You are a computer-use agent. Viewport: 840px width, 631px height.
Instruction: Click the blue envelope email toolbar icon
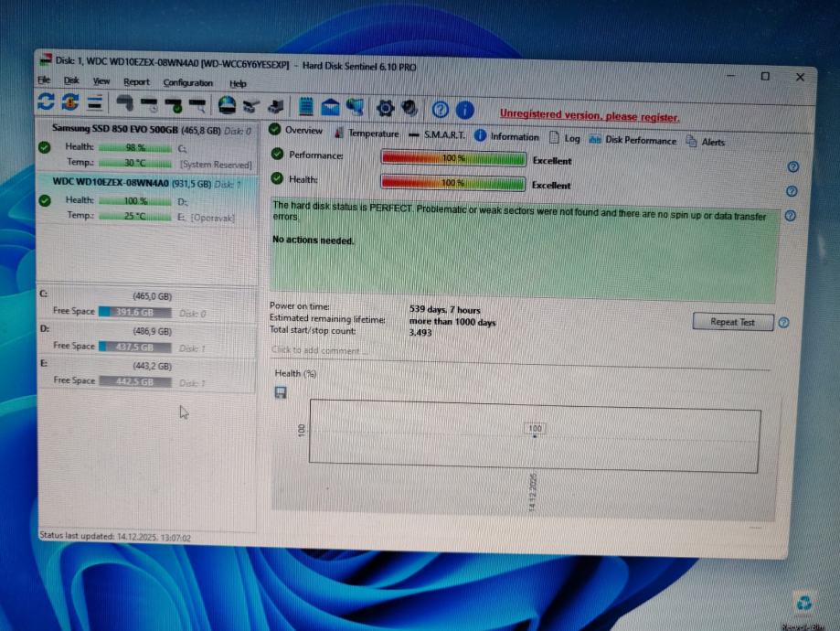(x=331, y=107)
